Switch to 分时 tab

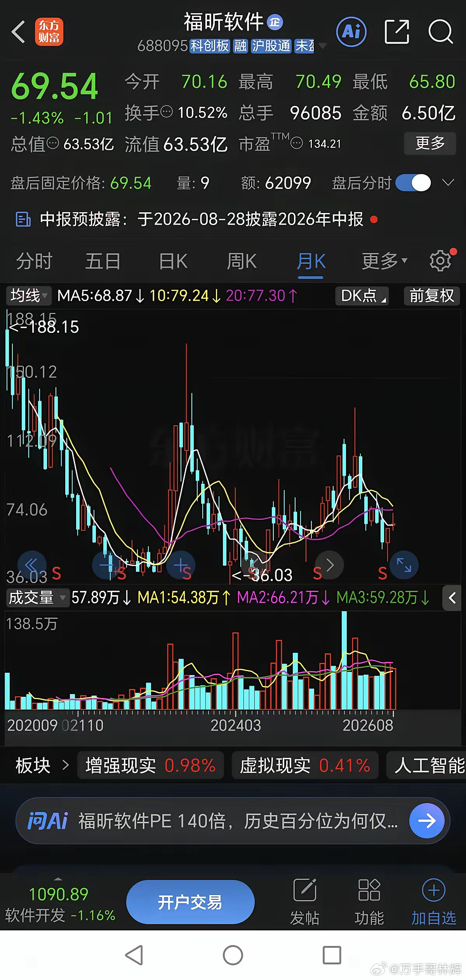click(x=34, y=261)
